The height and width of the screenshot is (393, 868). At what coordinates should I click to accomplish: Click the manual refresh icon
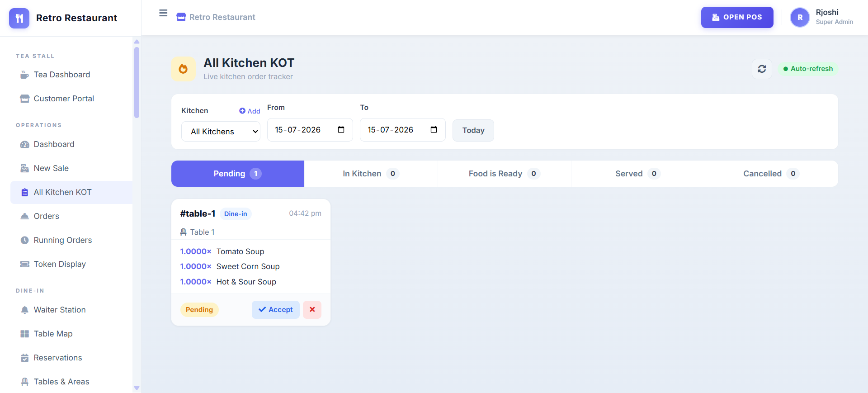[762, 69]
